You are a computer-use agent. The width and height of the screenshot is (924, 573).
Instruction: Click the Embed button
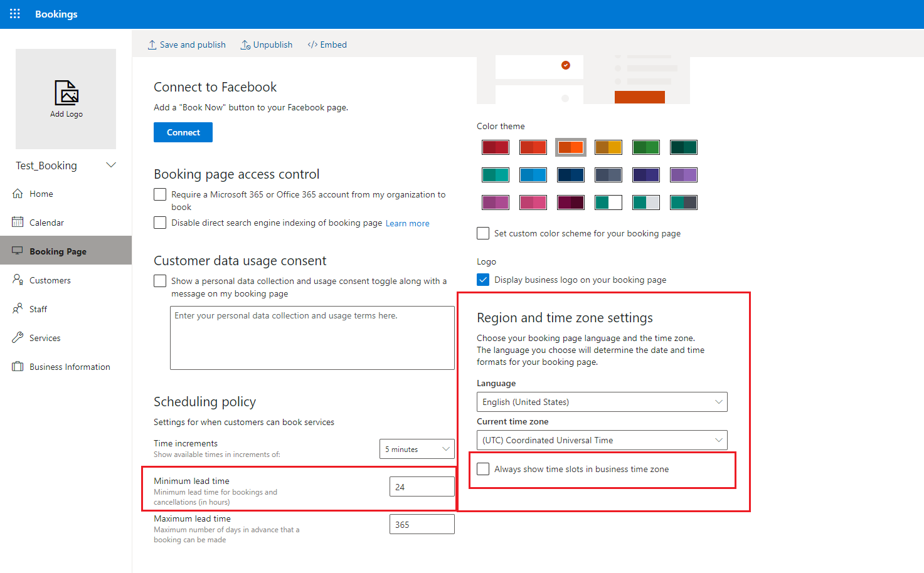pyautogui.click(x=327, y=45)
